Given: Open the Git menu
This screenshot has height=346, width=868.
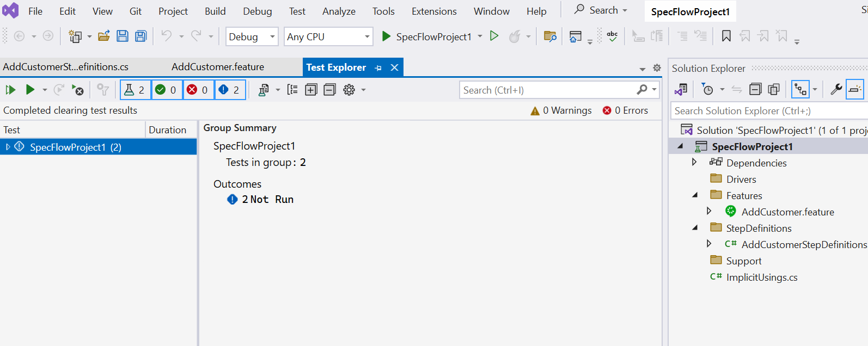Looking at the screenshot, I should click(136, 11).
